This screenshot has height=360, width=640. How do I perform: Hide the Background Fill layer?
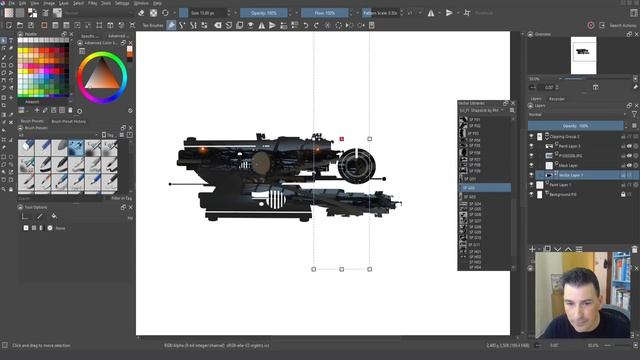pos(531,195)
